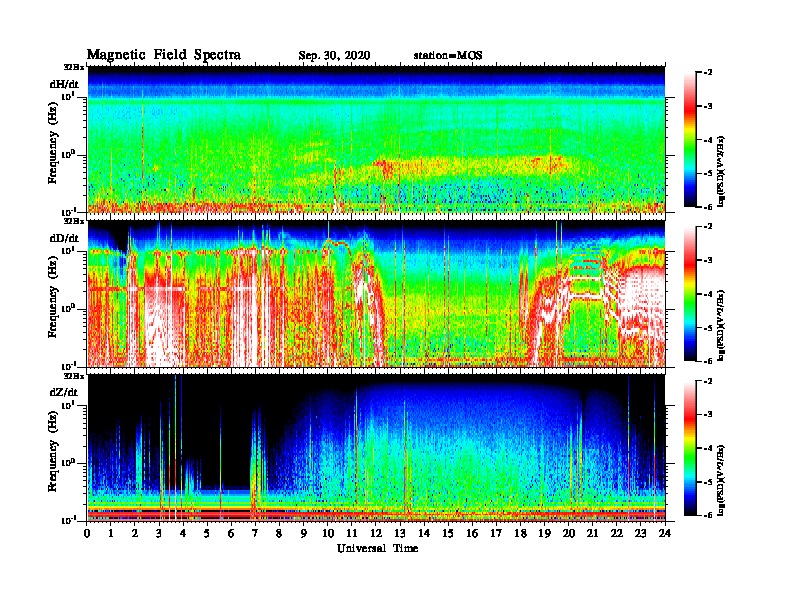
Task: Click the "station=MOS" label
Action: pos(448,56)
